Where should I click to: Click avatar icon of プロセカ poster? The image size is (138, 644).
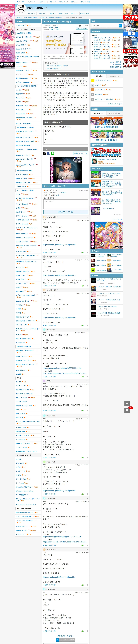point(44,381)
